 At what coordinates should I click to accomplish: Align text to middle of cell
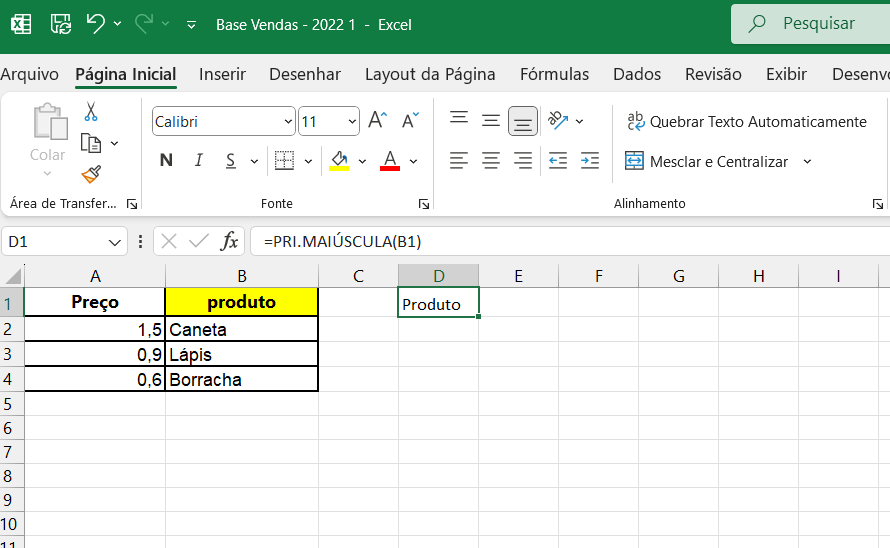[491, 120]
